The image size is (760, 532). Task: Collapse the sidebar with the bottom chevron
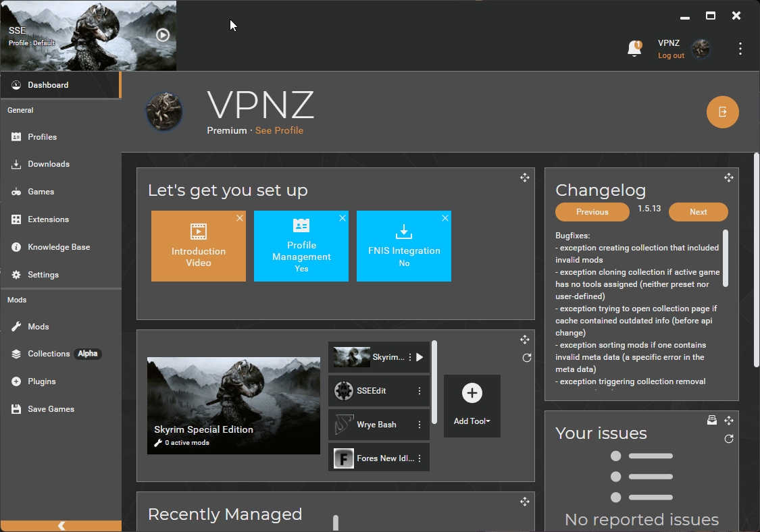61,526
